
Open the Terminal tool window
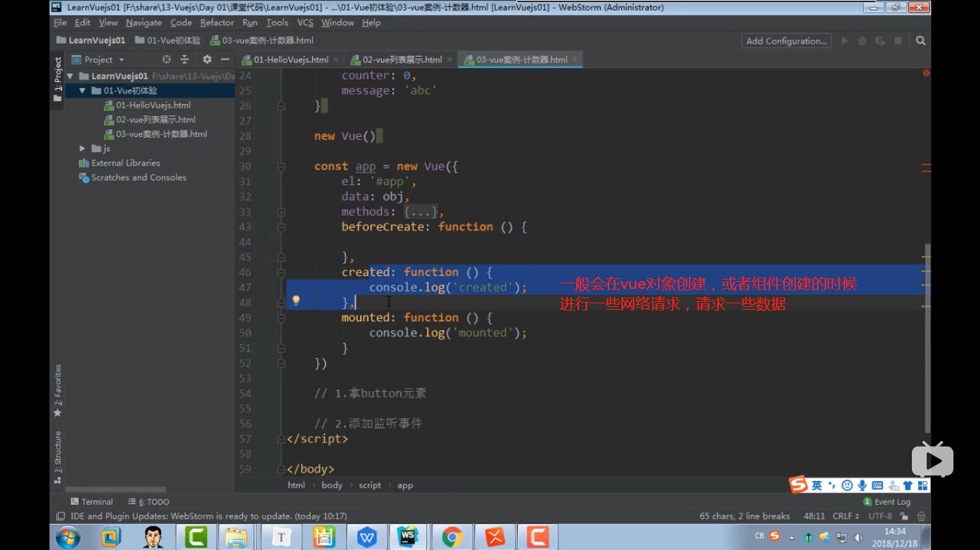(92, 502)
